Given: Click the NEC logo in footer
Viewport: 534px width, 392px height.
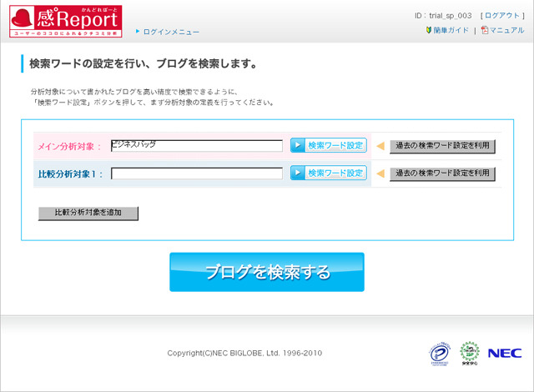Looking at the screenshot, I should [x=505, y=353].
